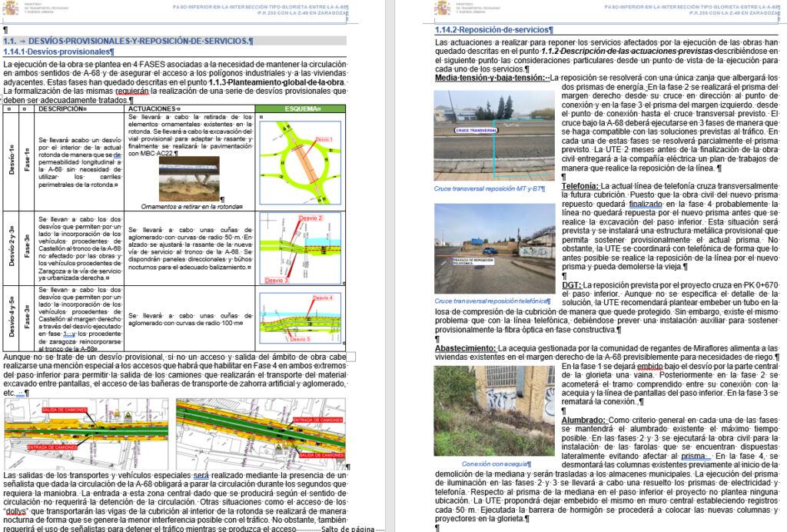Click the 'Telefonía:' underlined subheading
This screenshot has height=532, width=787.
tap(579, 186)
